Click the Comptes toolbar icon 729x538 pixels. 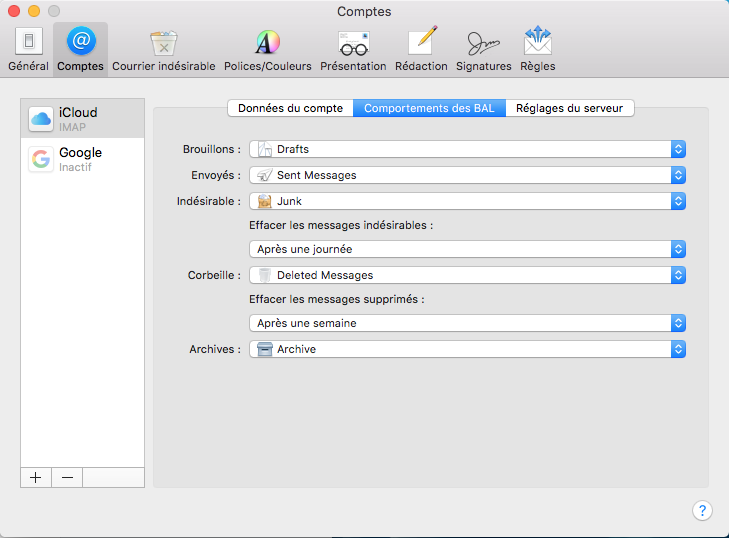tap(80, 49)
